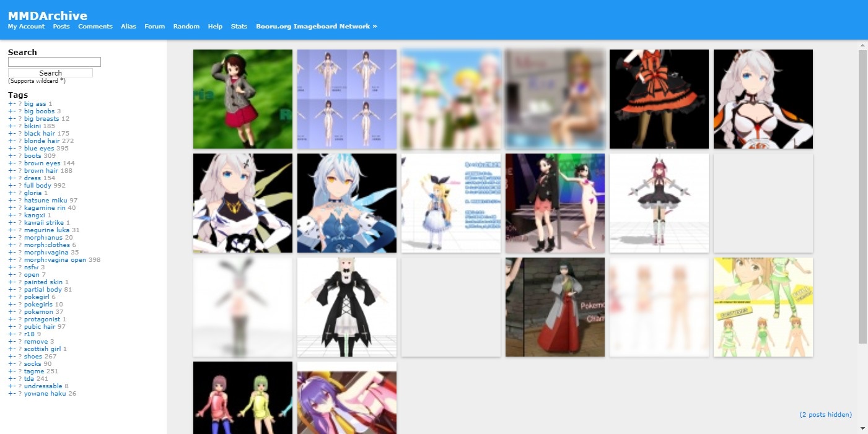The height and width of the screenshot is (434, 868).
Task: View the Stats page
Action: (239, 27)
